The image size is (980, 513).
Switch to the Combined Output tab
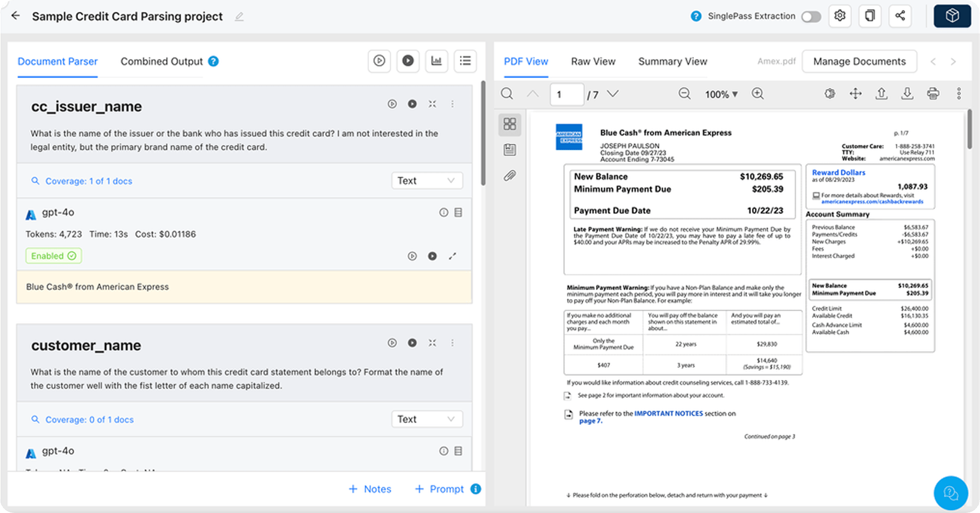point(161,62)
